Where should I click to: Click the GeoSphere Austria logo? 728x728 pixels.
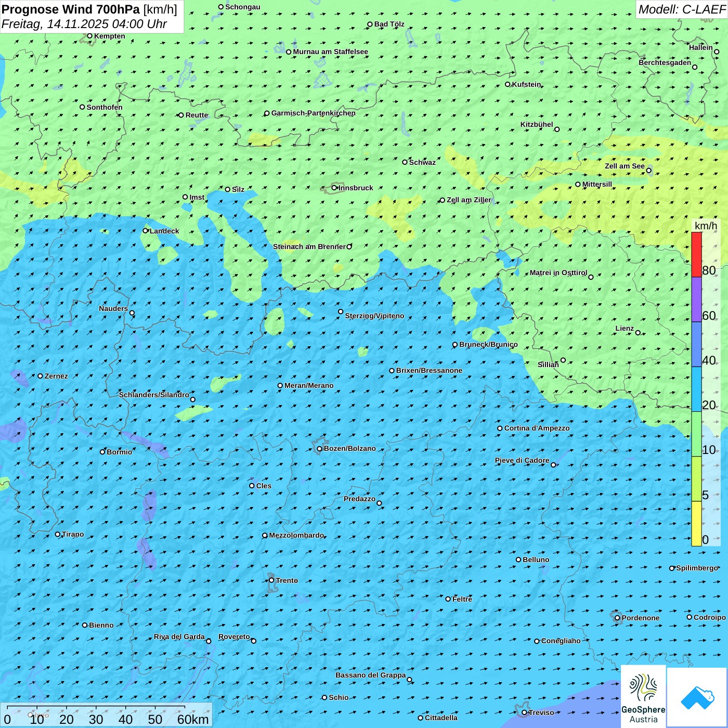643,696
